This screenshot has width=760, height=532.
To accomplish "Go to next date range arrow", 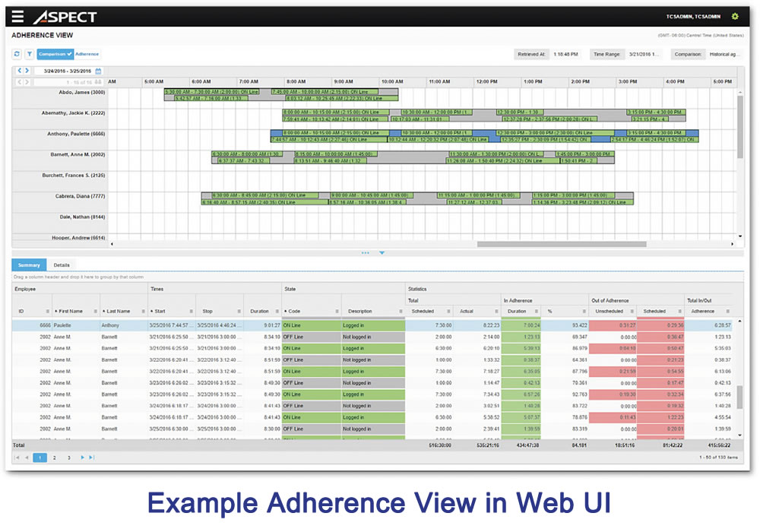I will pyautogui.click(x=27, y=71).
